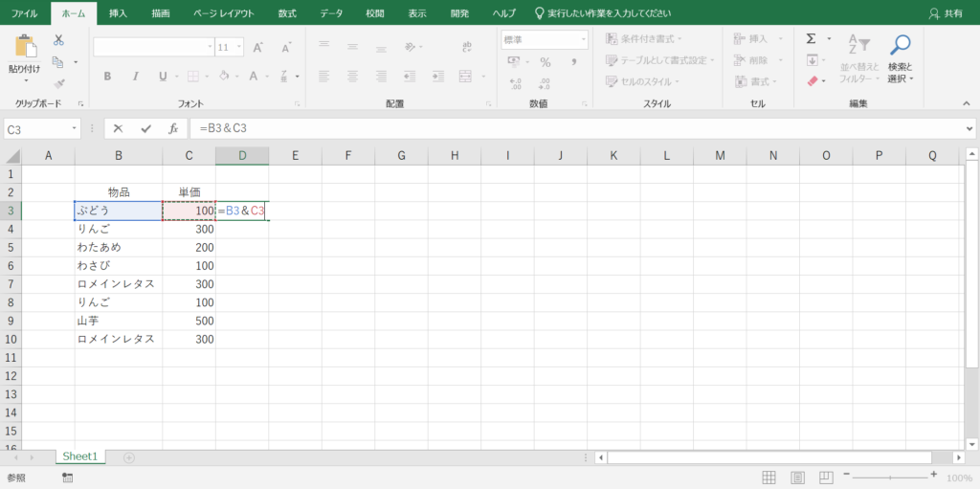
Task: Click the Find & Select magnifier icon
Action: (900, 45)
